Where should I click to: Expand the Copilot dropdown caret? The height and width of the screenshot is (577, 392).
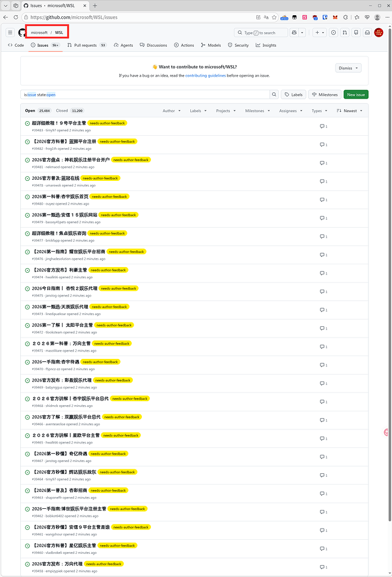pyautogui.click(x=302, y=32)
